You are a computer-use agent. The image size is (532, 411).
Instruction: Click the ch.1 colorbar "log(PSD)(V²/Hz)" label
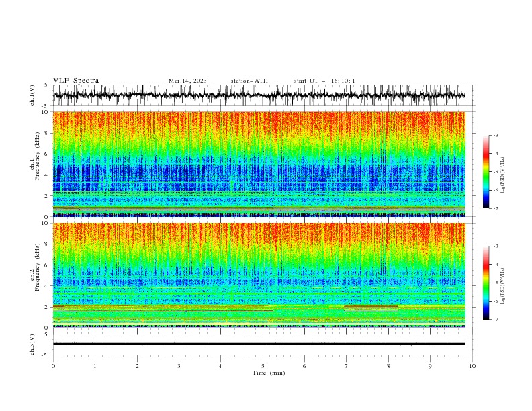point(503,175)
